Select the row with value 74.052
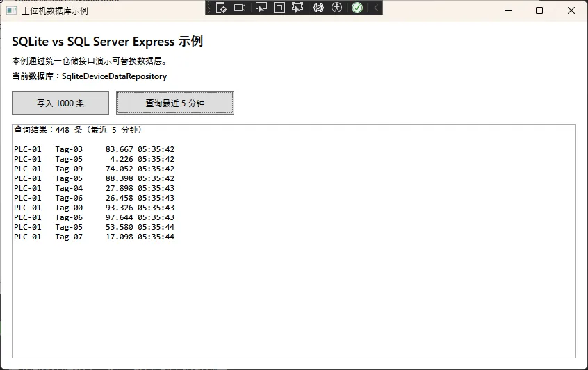588x370 pixels. coord(94,169)
